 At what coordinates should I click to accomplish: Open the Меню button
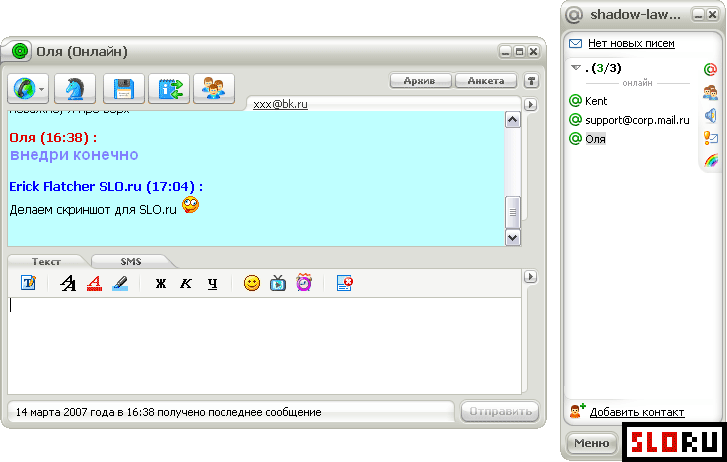(591, 443)
